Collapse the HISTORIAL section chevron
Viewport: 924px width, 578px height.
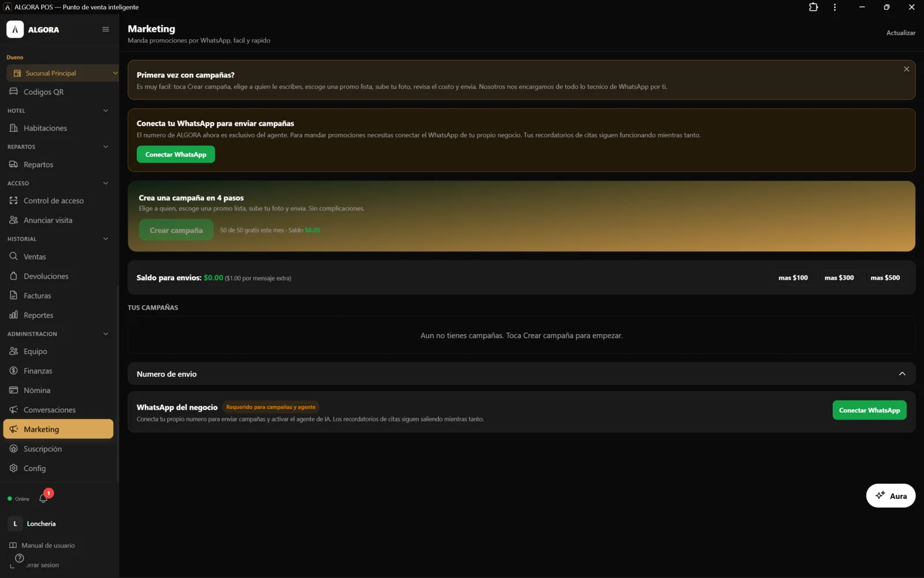click(106, 239)
